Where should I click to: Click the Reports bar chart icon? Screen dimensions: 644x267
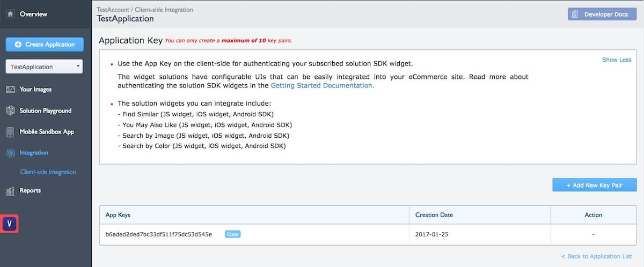coord(10,191)
